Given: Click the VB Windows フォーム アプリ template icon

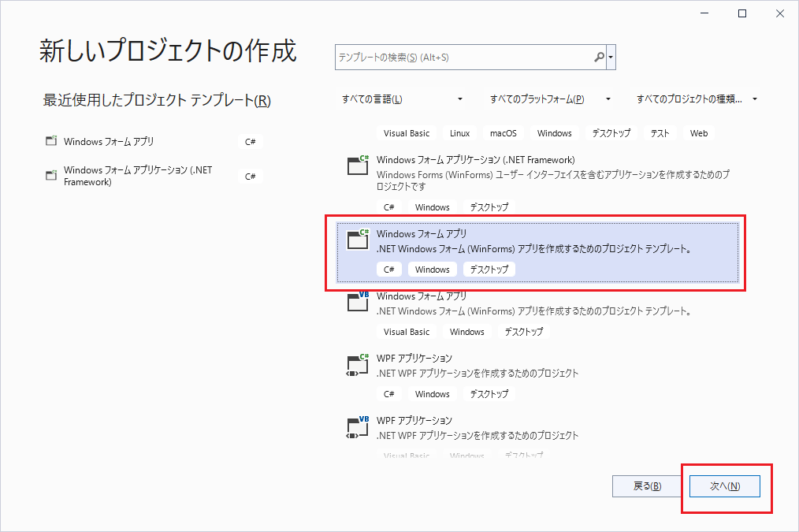Looking at the screenshot, I should click(358, 301).
